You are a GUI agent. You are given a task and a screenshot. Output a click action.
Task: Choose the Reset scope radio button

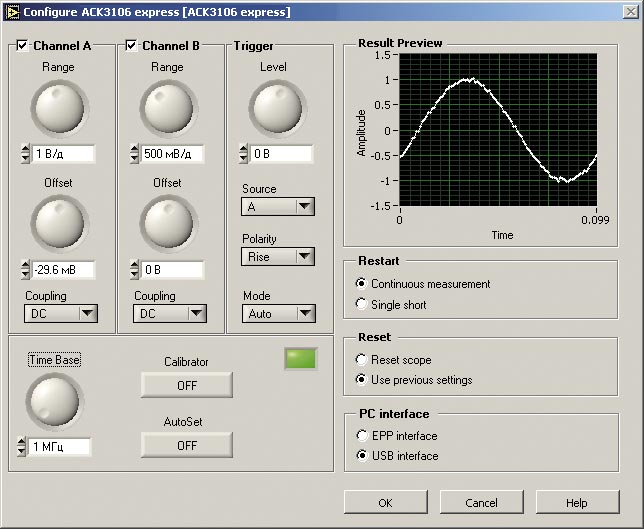(362, 359)
